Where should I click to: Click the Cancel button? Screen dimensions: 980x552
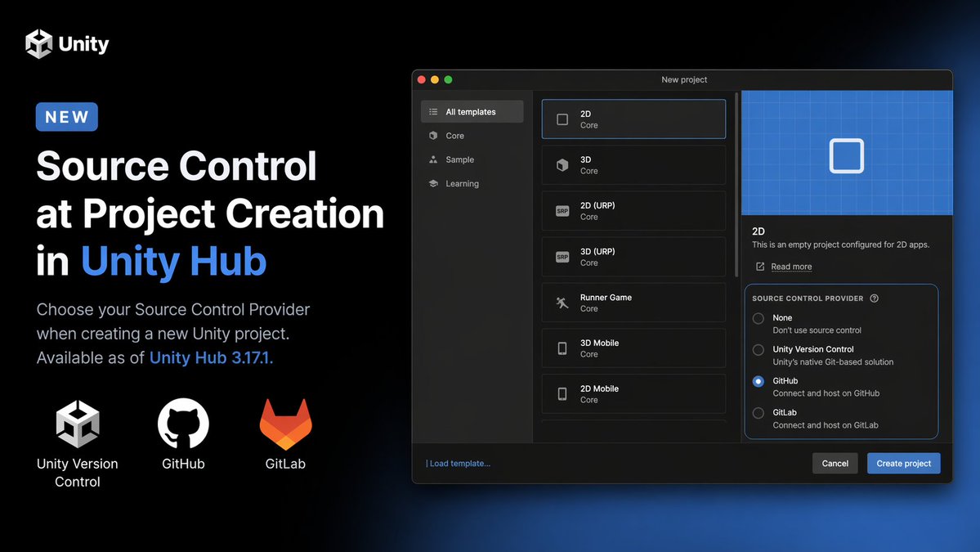click(x=835, y=463)
